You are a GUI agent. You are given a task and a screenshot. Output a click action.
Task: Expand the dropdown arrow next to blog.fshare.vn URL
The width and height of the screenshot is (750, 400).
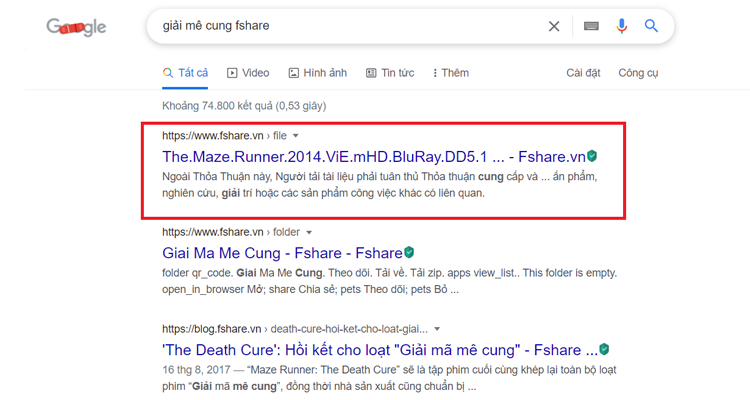tap(437, 329)
